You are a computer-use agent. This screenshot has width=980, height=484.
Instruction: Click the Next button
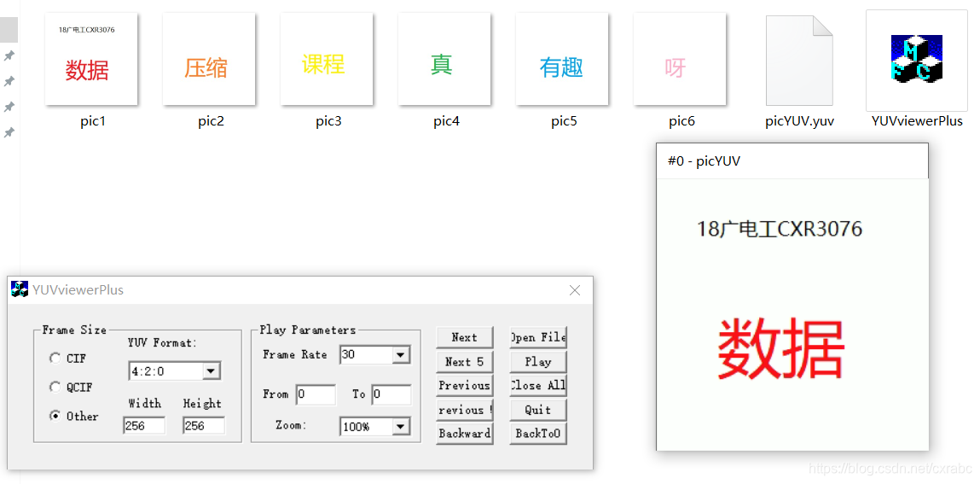click(x=464, y=337)
